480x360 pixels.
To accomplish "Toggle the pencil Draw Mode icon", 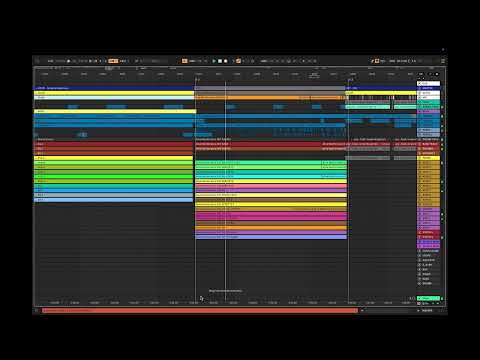I will [372, 61].
